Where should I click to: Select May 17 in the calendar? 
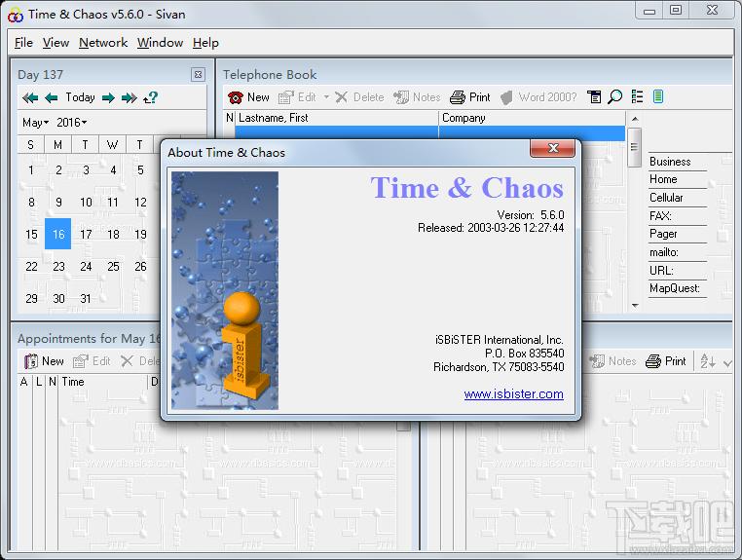click(86, 235)
